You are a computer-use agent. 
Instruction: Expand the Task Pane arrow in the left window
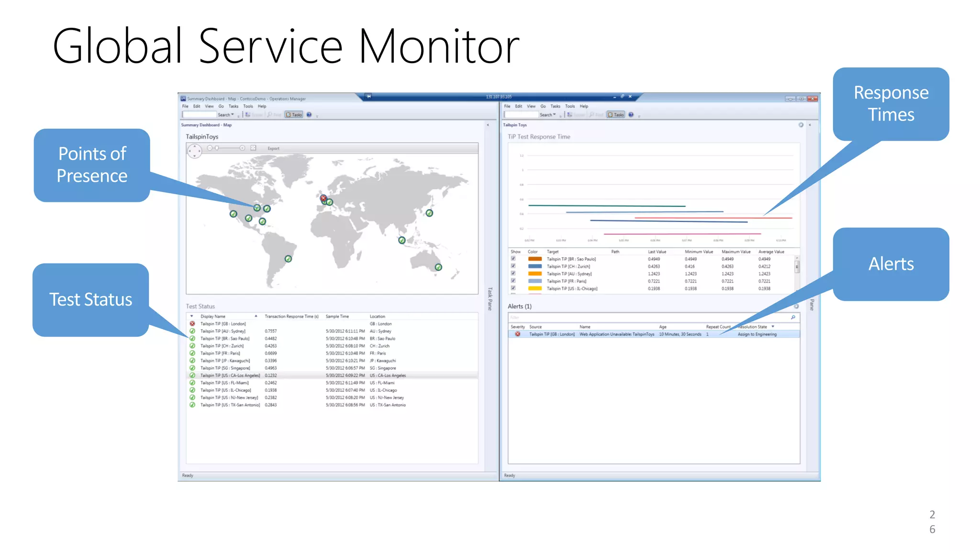coord(488,125)
